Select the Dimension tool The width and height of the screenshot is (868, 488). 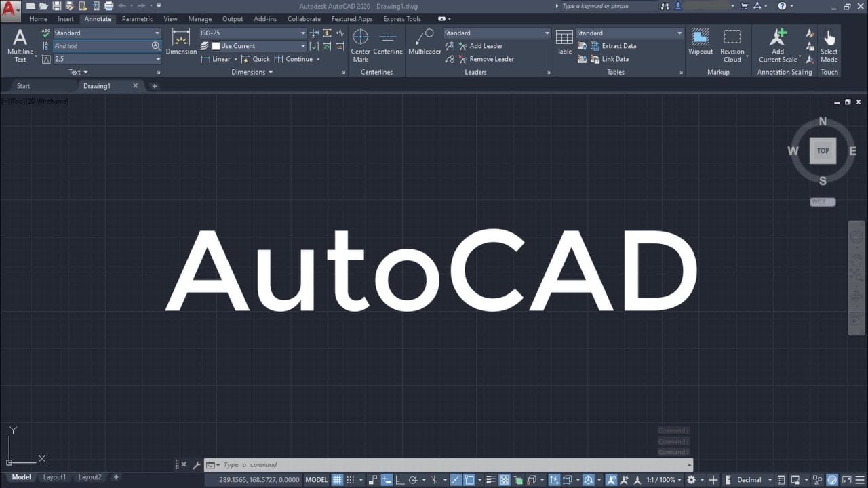181,42
